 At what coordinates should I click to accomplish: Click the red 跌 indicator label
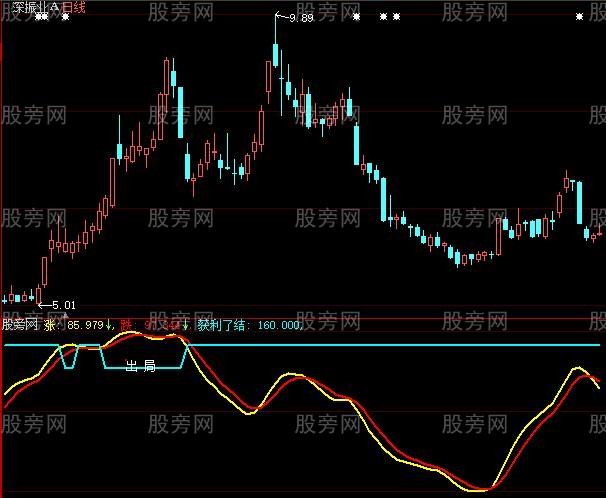[126, 325]
